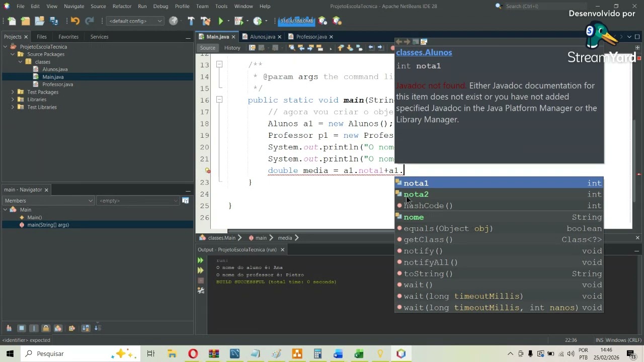Select nome in code completion list
This screenshot has width=644, height=362.
499,217
